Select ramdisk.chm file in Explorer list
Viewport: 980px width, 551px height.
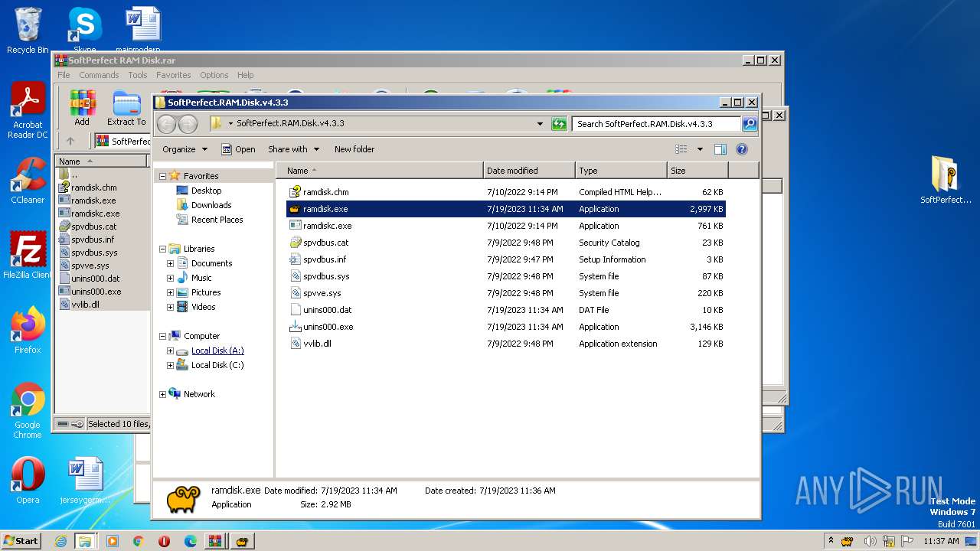tap(325, 192)
